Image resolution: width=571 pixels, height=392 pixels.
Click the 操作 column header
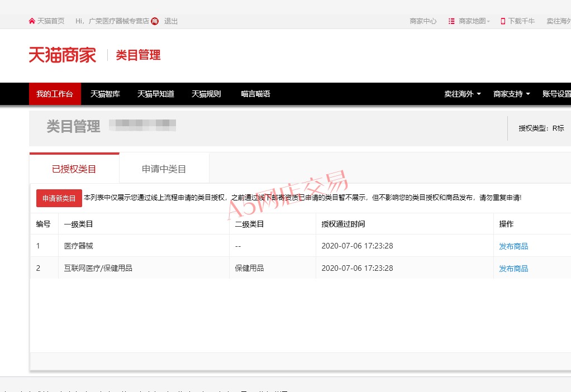coord(506,224)
